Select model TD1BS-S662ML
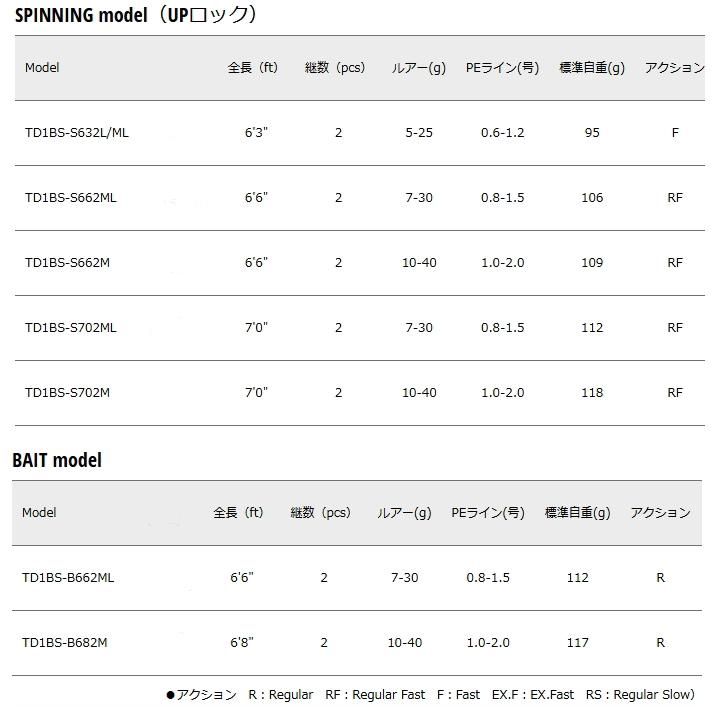 click(71, 198)
